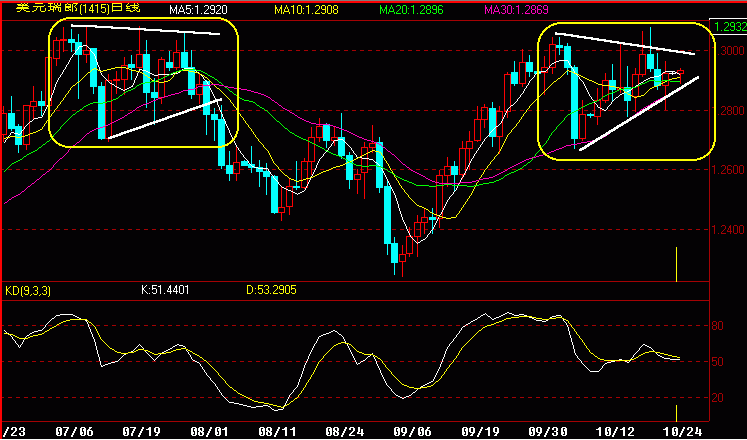The image size is (747, 440).
Task: Click the 1.2400 price axis label
Action: pos(730,230)
